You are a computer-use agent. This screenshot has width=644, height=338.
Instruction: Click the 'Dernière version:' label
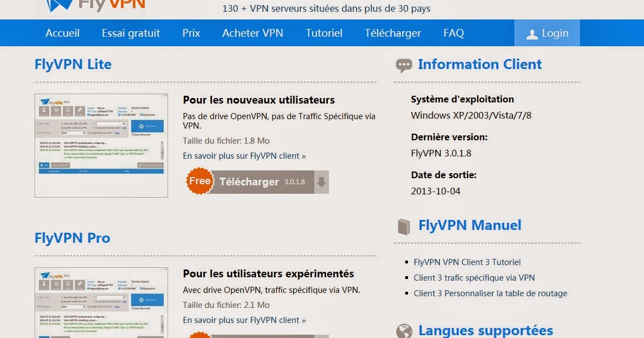click(449, 137)
